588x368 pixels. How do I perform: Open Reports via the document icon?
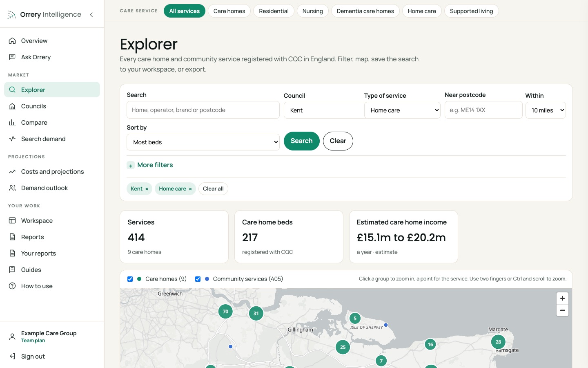click(12, 237)
